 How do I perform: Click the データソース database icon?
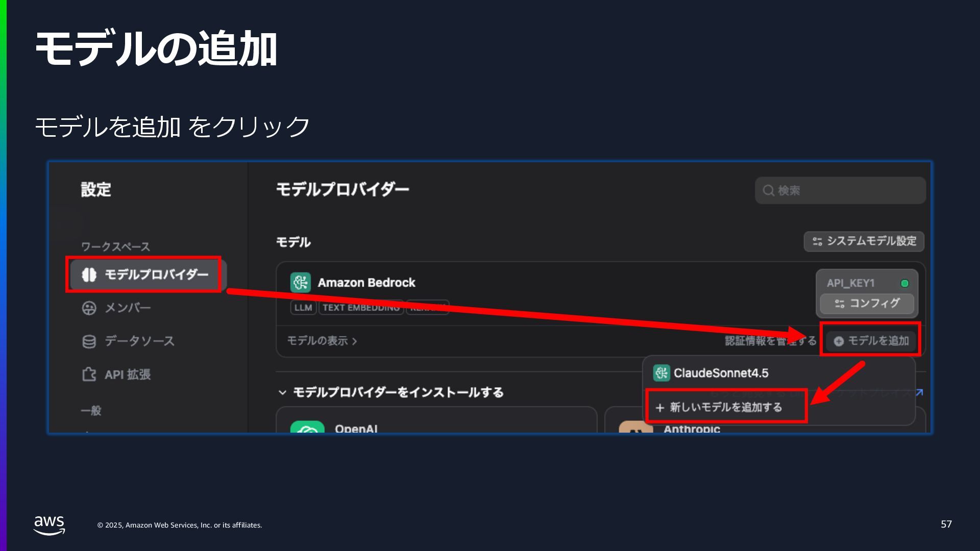pos(89,341)
